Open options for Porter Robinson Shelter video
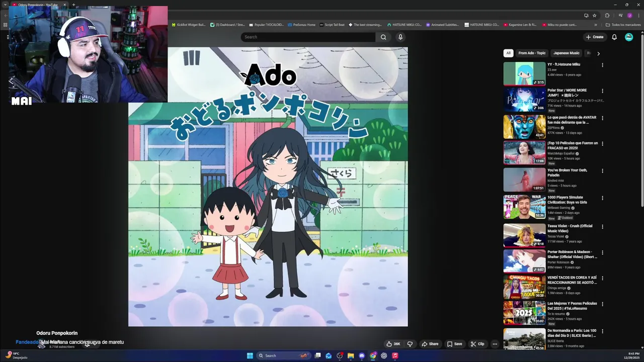This screenshot has width=644, height=362. coord(602,252)
